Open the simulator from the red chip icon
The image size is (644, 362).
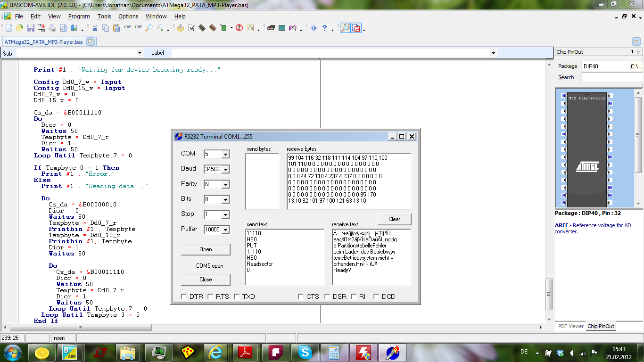coord(213,28)
